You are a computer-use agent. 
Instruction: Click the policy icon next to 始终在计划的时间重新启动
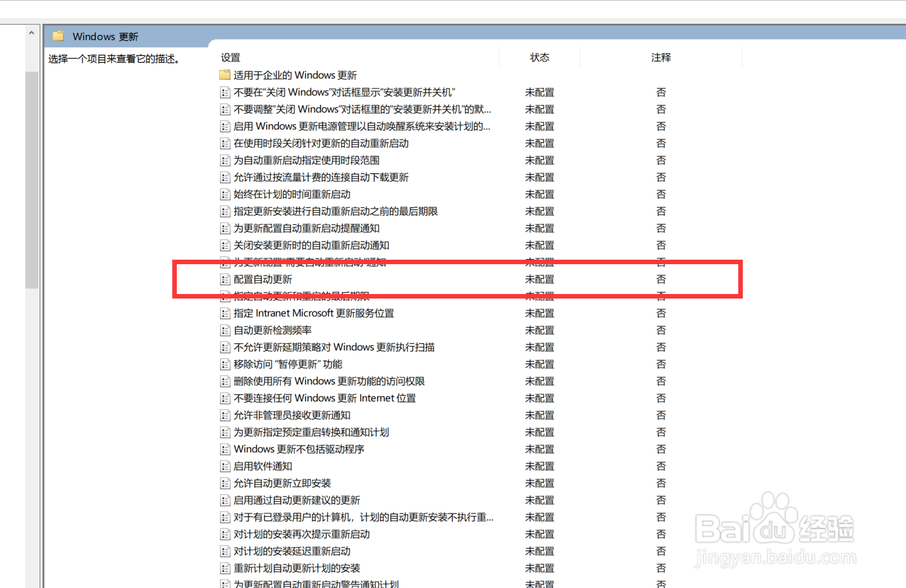coord(224,194)
